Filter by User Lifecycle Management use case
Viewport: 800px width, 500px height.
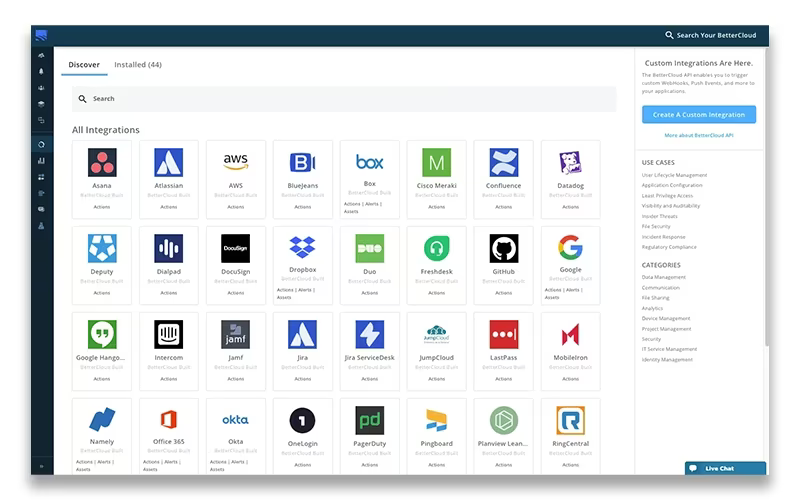pyautogui.click(x=674, y=175)
